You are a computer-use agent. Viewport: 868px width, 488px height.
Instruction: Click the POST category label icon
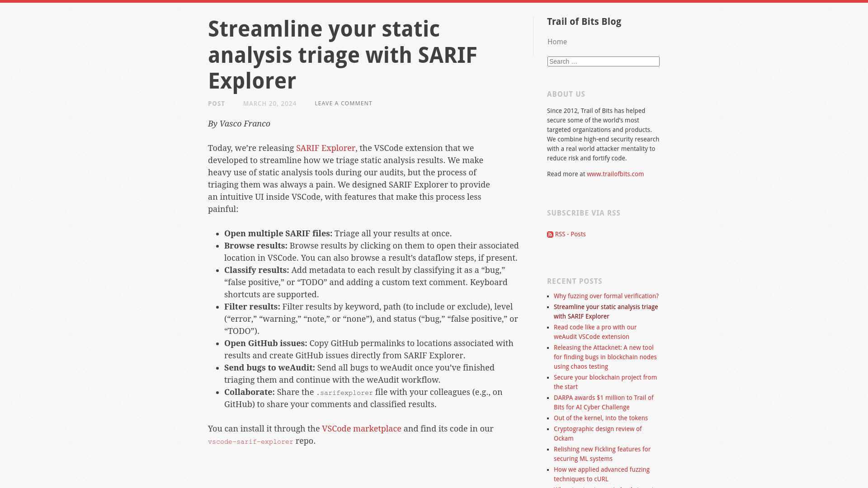point(217,103)
